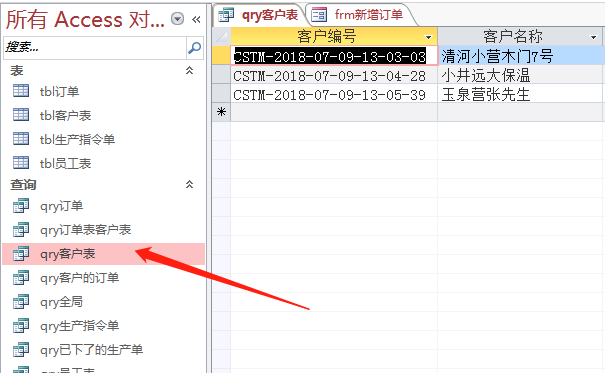605x373 pixels.
Task: Switch to the qry客户表 tab
Action: [x=259, y=15]
